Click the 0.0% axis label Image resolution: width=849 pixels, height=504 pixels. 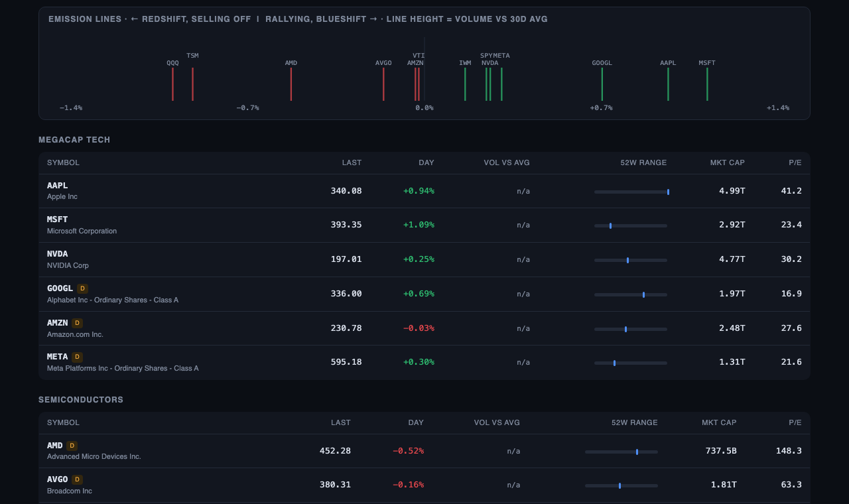point(424,108)
